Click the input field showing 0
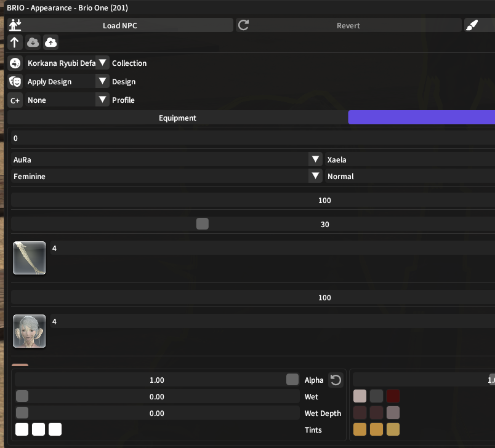Image resolution: width=495 pixels, height=448 pixels. coord(253,138)
